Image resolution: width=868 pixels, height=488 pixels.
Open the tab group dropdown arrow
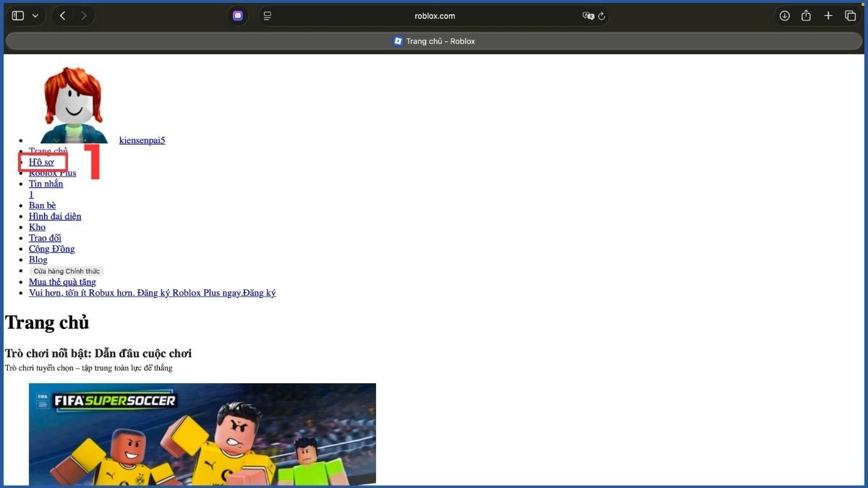coord(35,16)
